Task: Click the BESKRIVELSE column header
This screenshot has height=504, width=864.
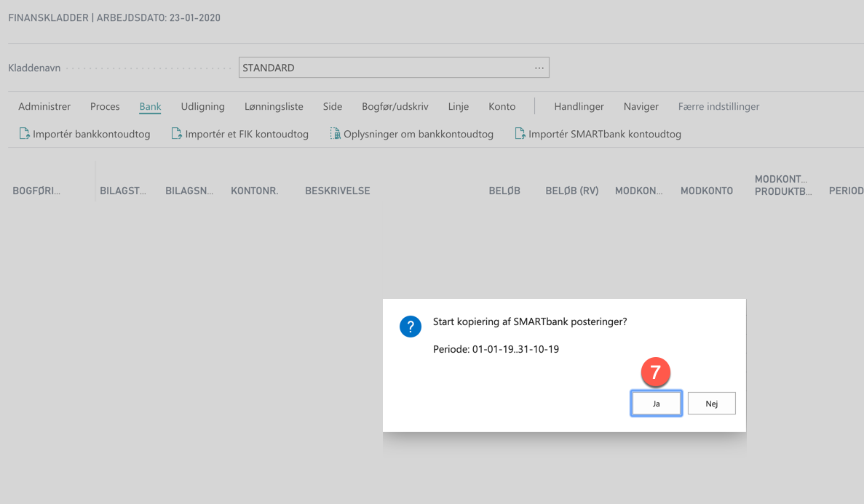Action: [338, 191]
